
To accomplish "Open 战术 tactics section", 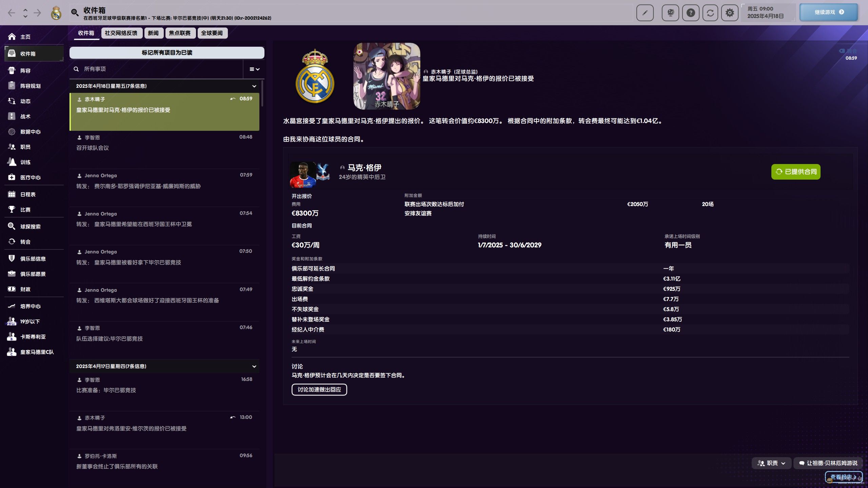I will click(x=34, y=116).
